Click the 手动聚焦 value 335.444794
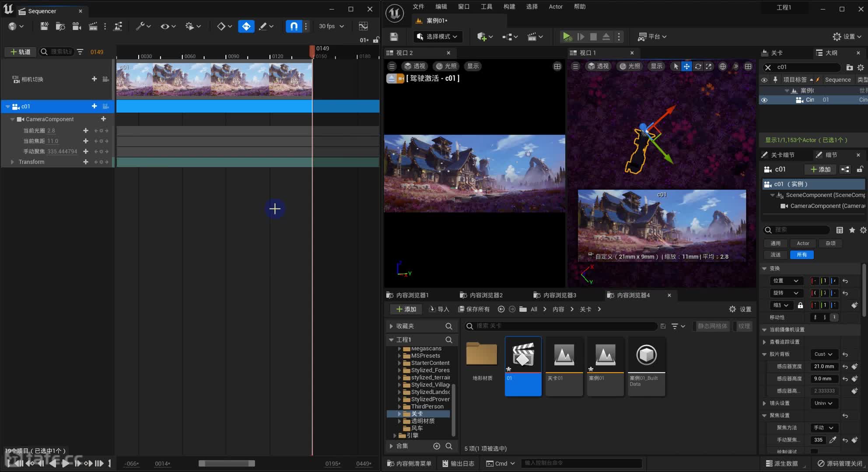 (62, 152)
